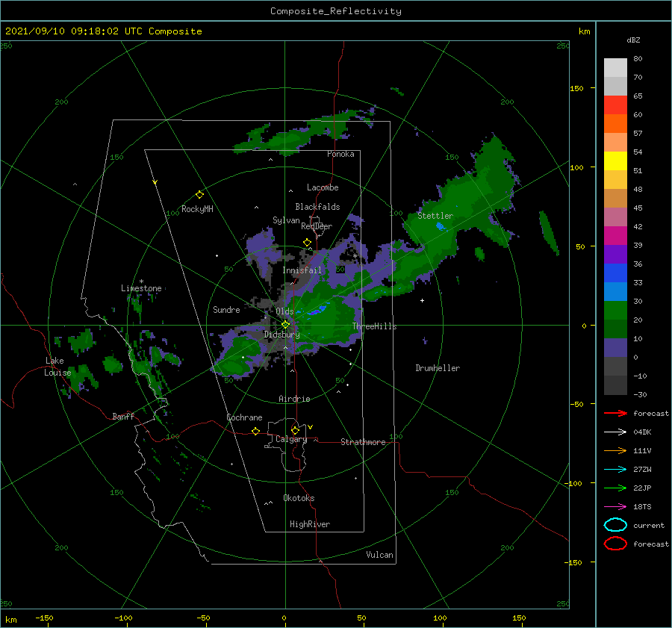Viewport: 672px width, 628px height.
Task: Click the Airdrie city label
Action: coord(294,399)
